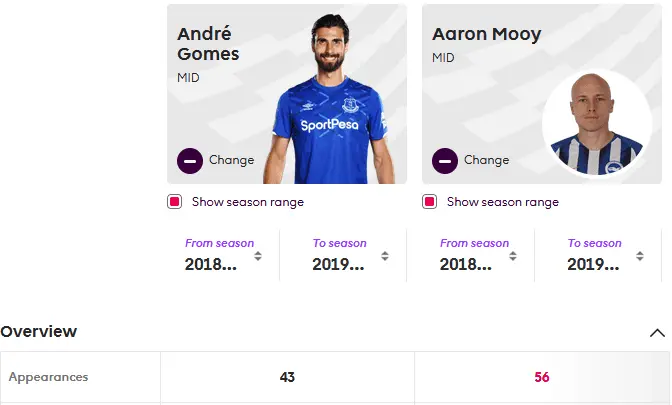Click the André Gomes name heading
This screenshot has height=405, width=672.
(x=208, y=44)
